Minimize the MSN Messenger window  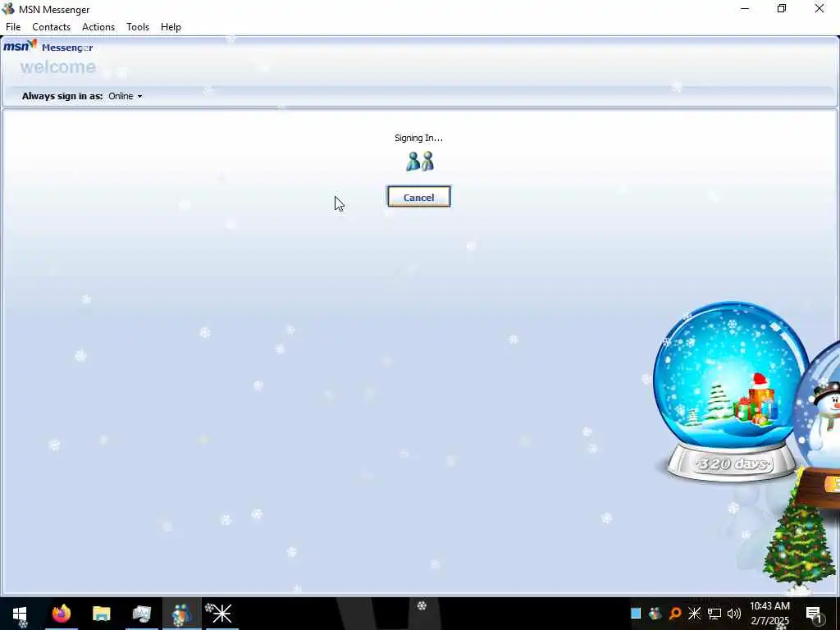[x=745, y=8]
